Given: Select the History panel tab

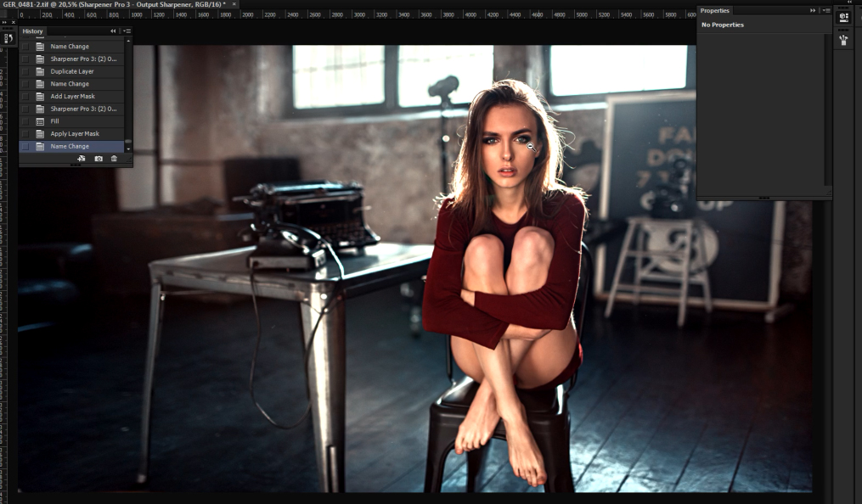Looking at the screenshot, I should (x=33, y=31).
